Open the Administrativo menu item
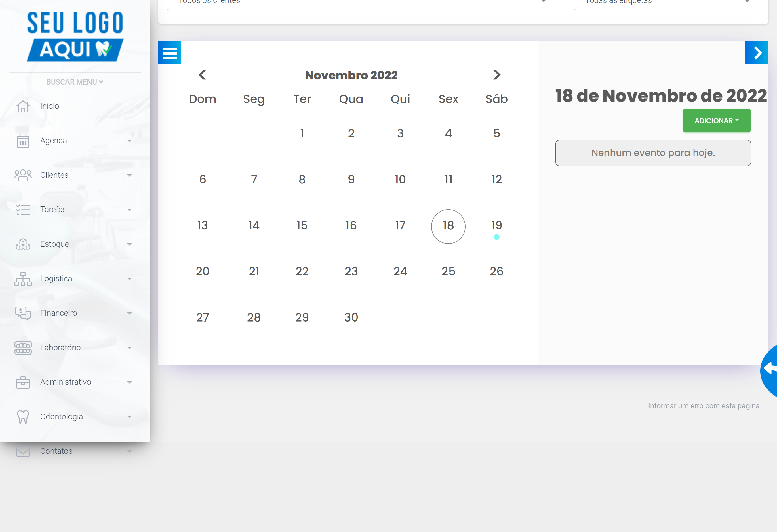Image resolution: width=777 pixels, height=532 pixels. tap(66, 382)
